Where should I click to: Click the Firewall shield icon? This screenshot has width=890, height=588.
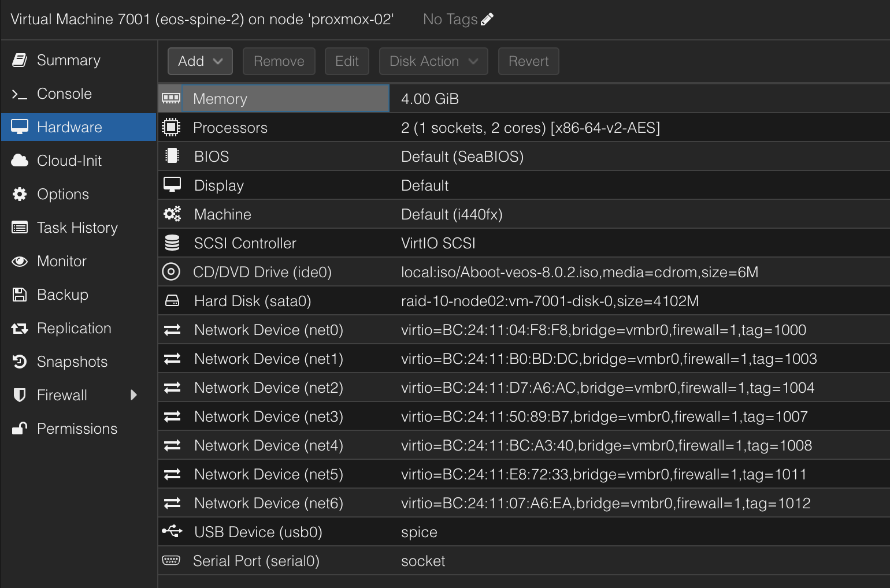click(x=20, y=395)
